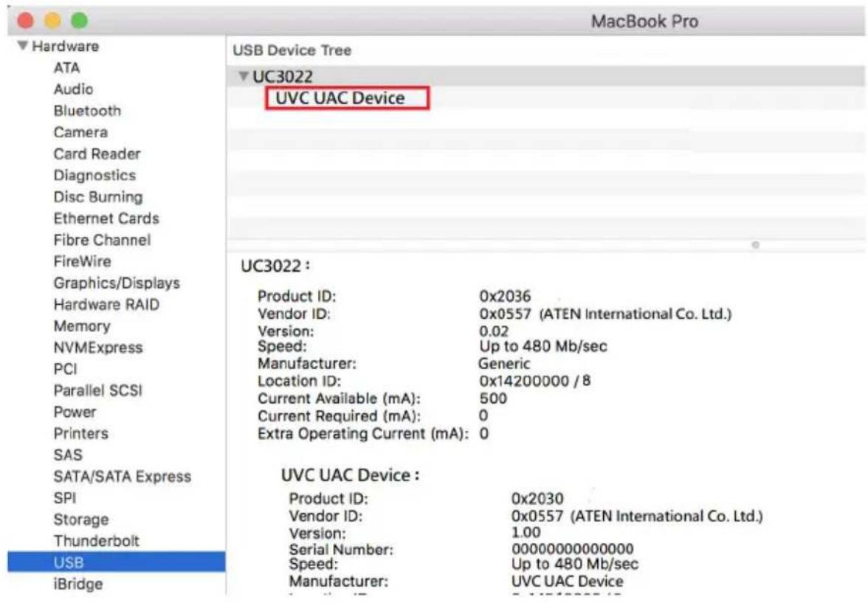Click the MacBook Pro window title

coord(644,21)
